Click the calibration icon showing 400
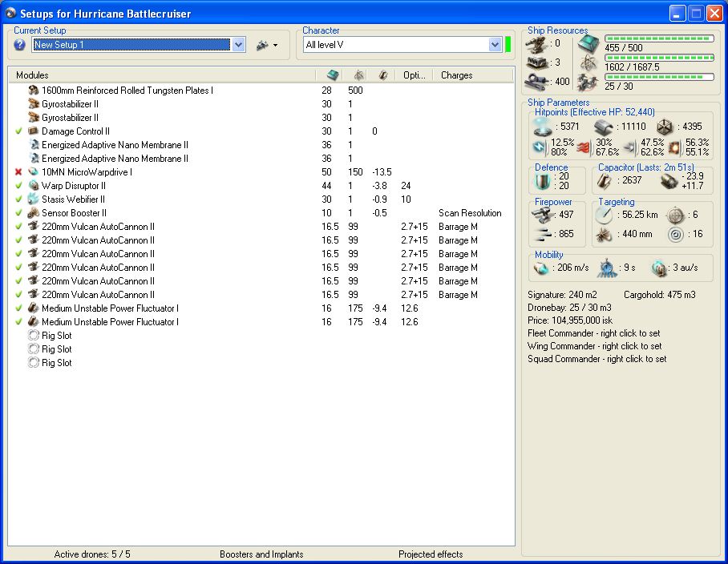The width and height of the screenshot is (728, 564). 538,82
